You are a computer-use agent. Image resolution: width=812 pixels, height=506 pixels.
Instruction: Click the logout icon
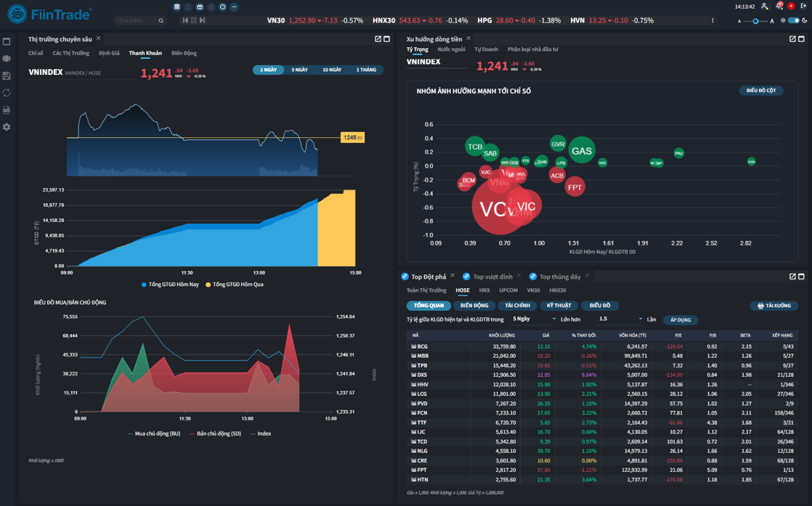[x=803, y=7]
